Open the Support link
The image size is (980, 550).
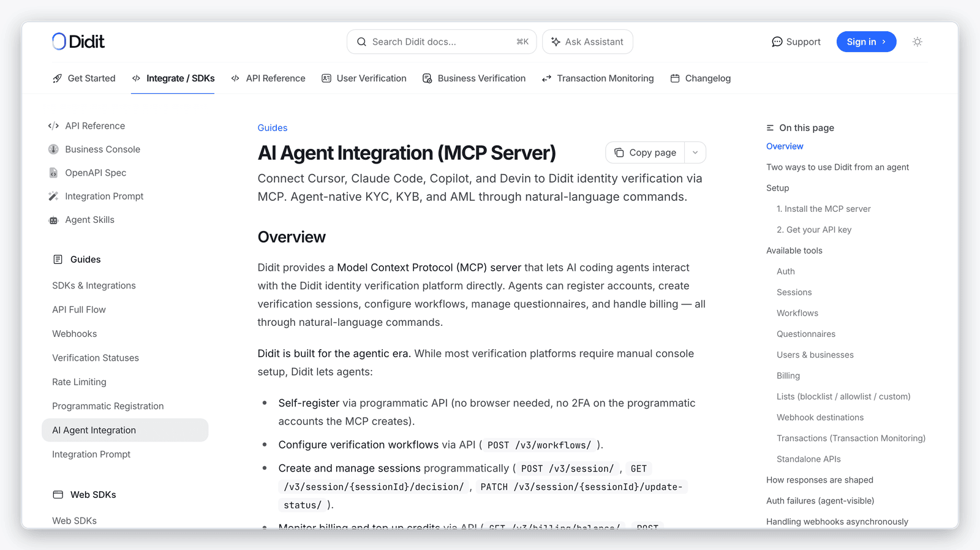coord(796,42)
